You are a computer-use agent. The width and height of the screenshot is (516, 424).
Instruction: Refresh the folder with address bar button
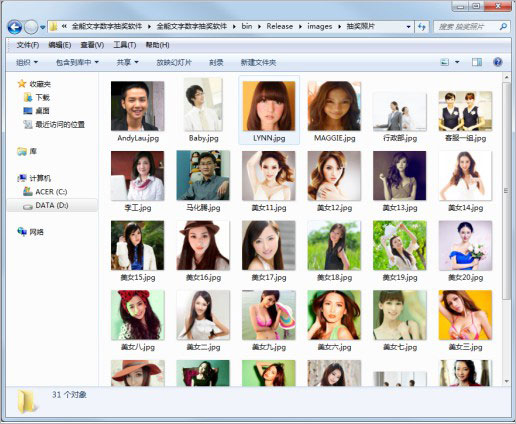(x=422, y=27)
